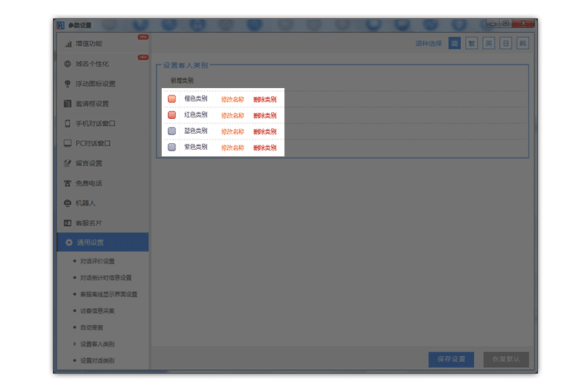Click the robot icon beside 机器人

[x=68, y=203]
